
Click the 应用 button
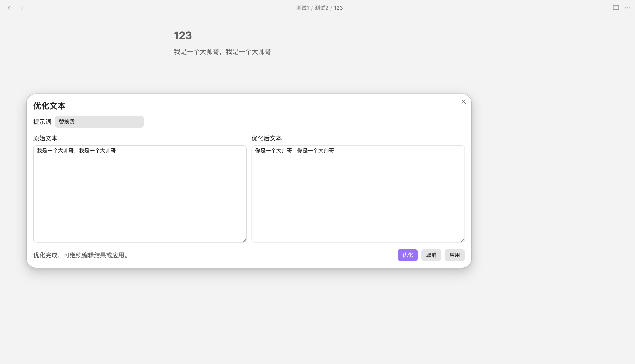tap(455, 255)
